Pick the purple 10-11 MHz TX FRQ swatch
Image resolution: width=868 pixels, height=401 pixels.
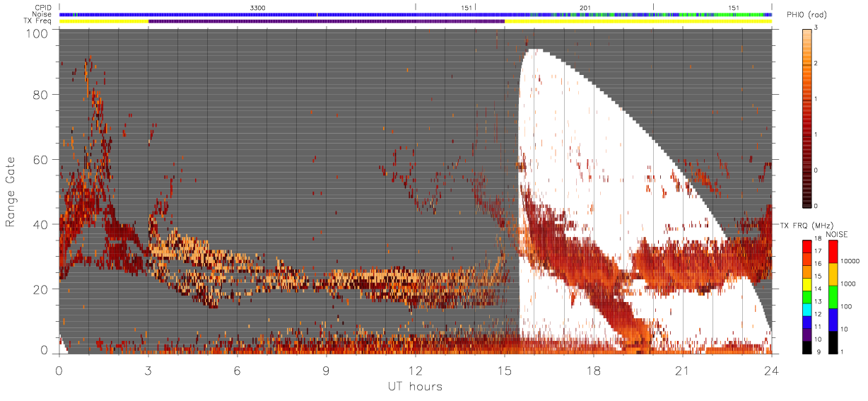pyautogui.click(x=807, y=335)
